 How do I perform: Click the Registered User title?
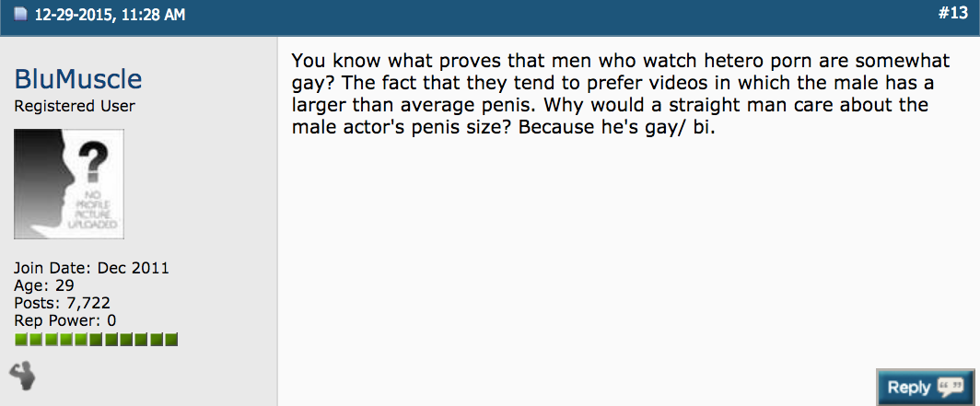[75, 106]
